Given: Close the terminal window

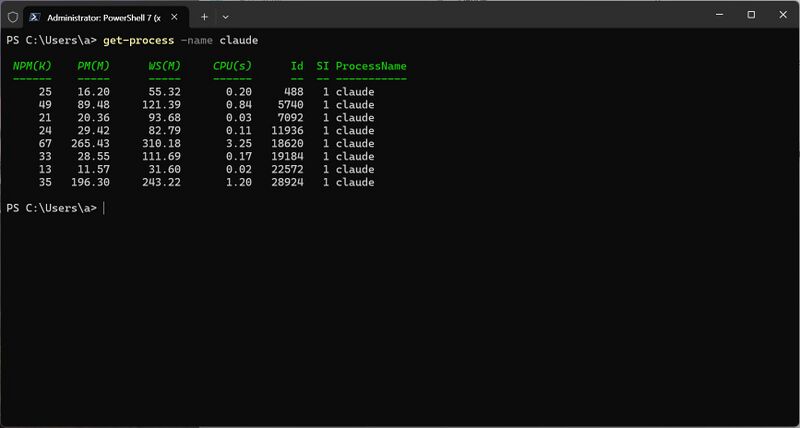Looking at the screenshot, I should click(783, 15).
